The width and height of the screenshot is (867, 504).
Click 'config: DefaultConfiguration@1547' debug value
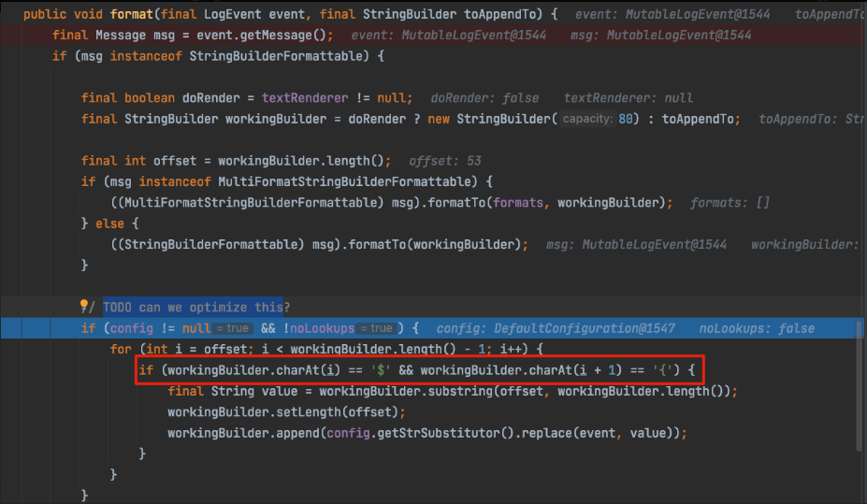coord(556,328)
